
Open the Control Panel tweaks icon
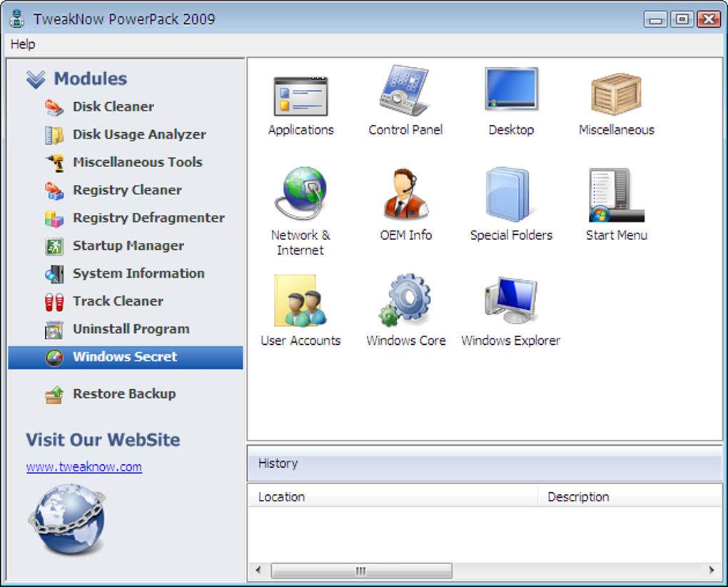[x=405, y=91]
